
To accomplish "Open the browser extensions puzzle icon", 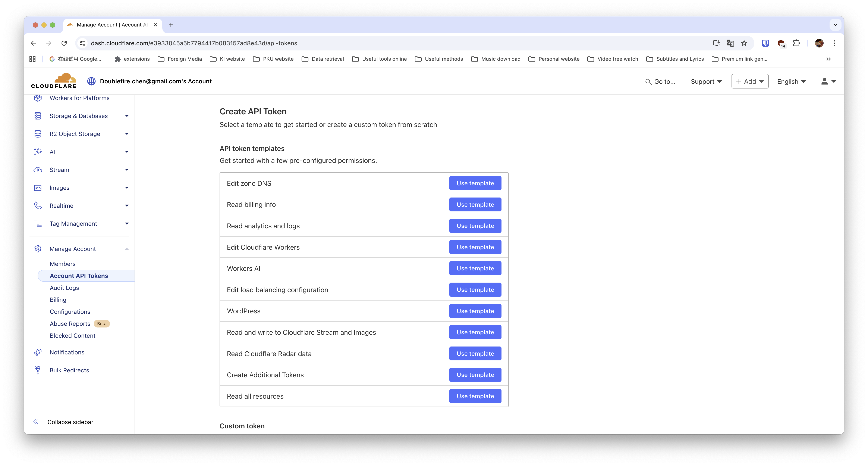I will (796, 43).
